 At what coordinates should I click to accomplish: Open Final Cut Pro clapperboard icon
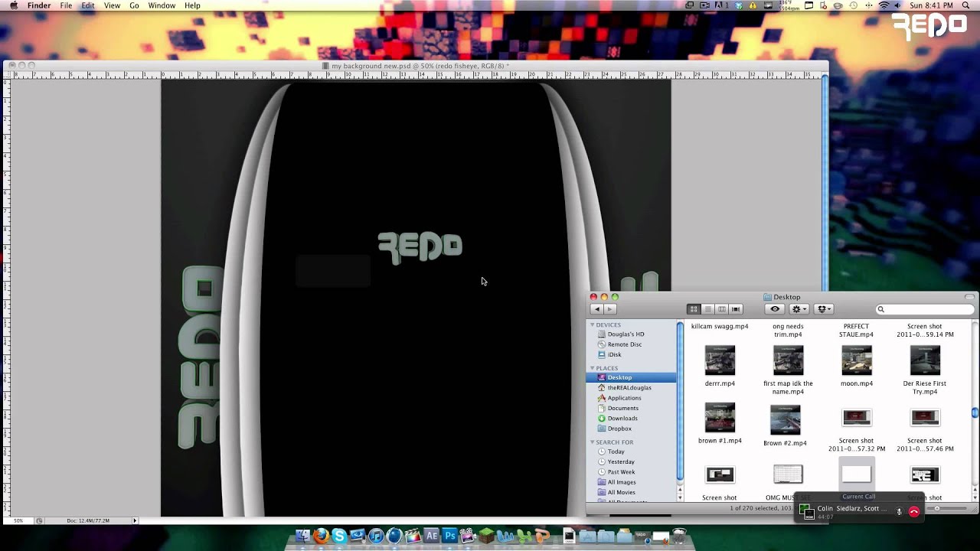click(413, 536)
